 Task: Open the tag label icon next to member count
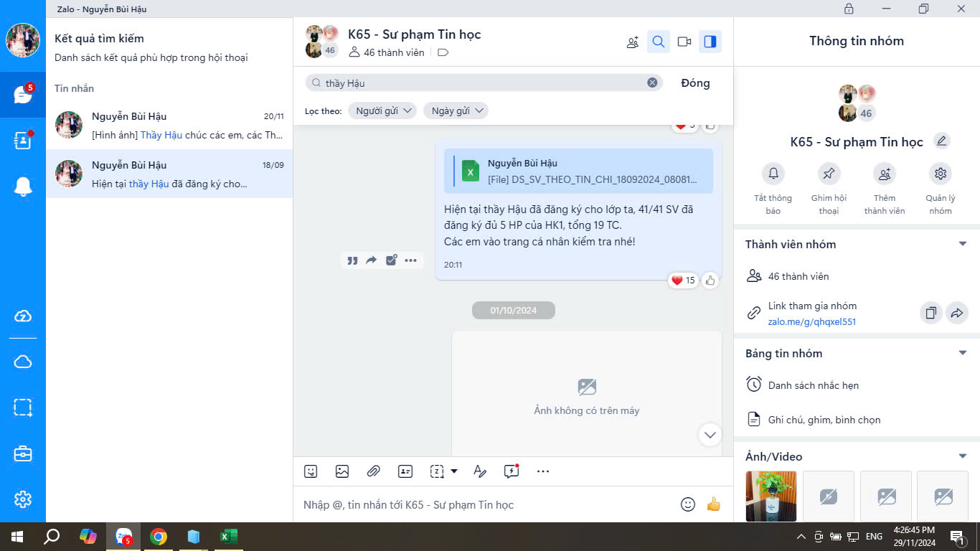coord(443,52)
